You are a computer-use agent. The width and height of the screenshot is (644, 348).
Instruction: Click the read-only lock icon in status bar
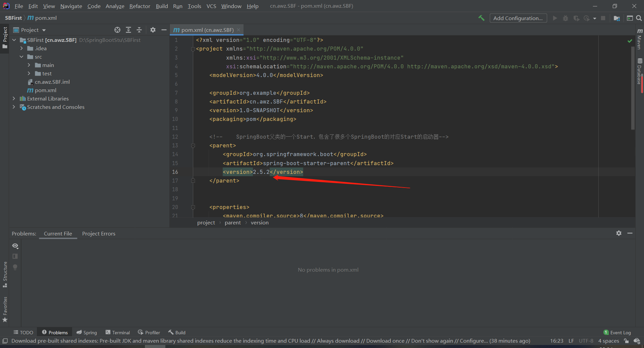point(626,341)
